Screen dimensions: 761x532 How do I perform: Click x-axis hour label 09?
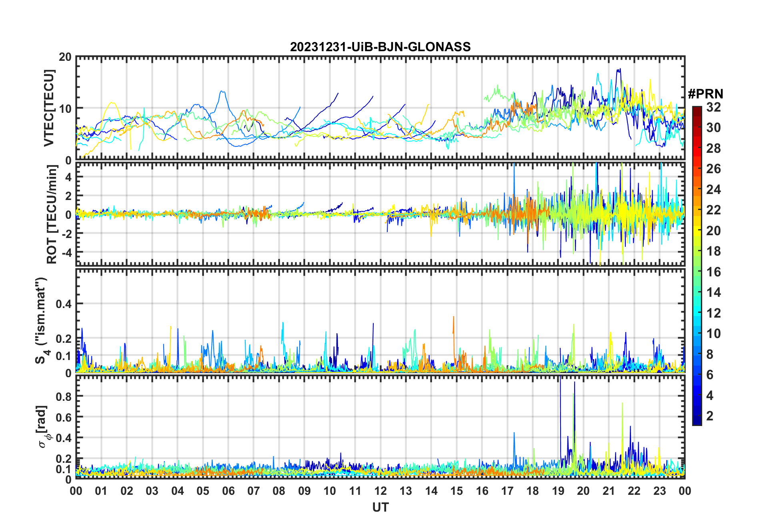click(x=304, y=491)
